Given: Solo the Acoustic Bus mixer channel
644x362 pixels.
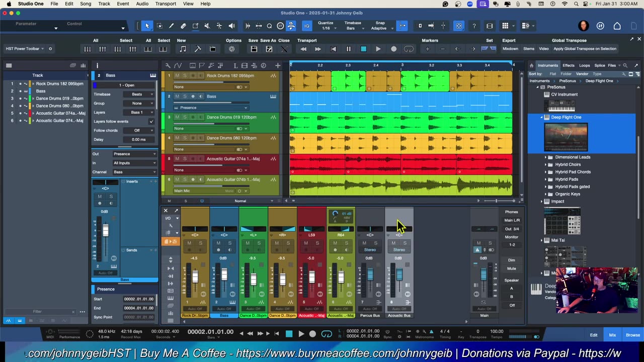Looking at the screenshot, I should [405, 243].
